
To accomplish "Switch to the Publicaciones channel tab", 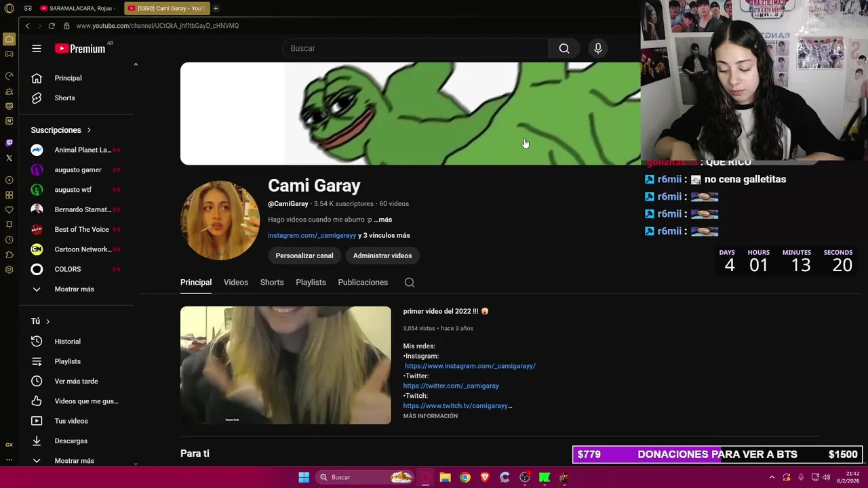I will (x=363, y=282).
